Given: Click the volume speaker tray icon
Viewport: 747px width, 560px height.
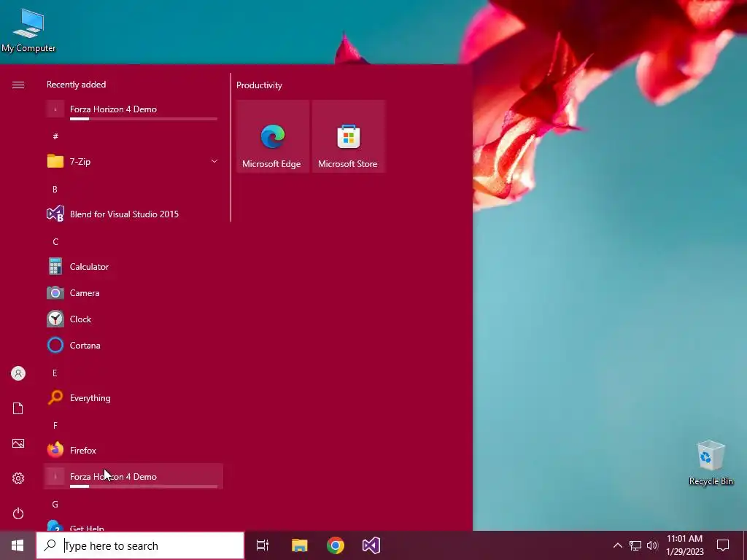Looking at the screenshot, I should (x=652, y=545).
